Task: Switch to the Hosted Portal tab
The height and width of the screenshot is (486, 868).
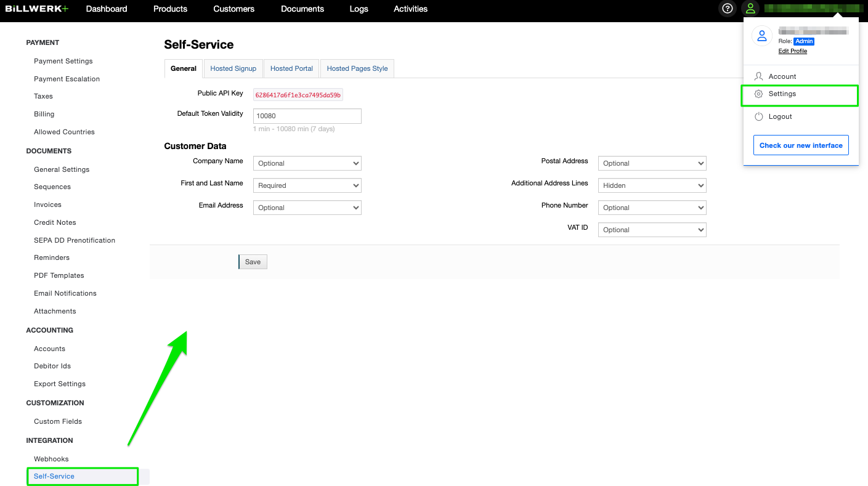Action: point(291,68)
